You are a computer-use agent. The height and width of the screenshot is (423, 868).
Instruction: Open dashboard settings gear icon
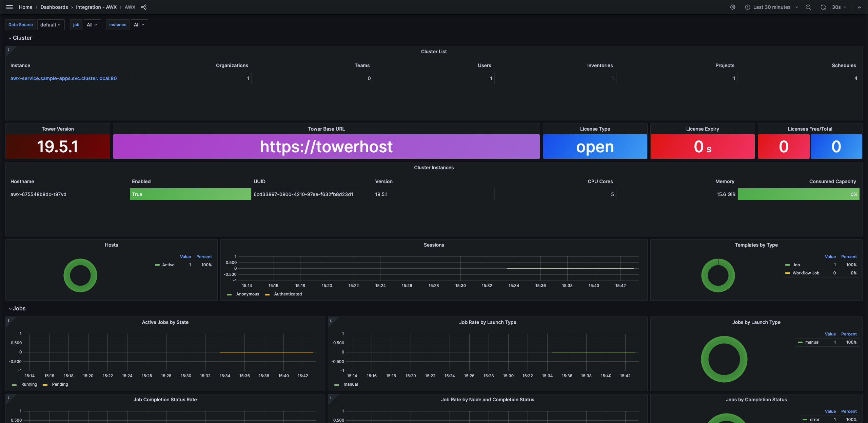733,7
